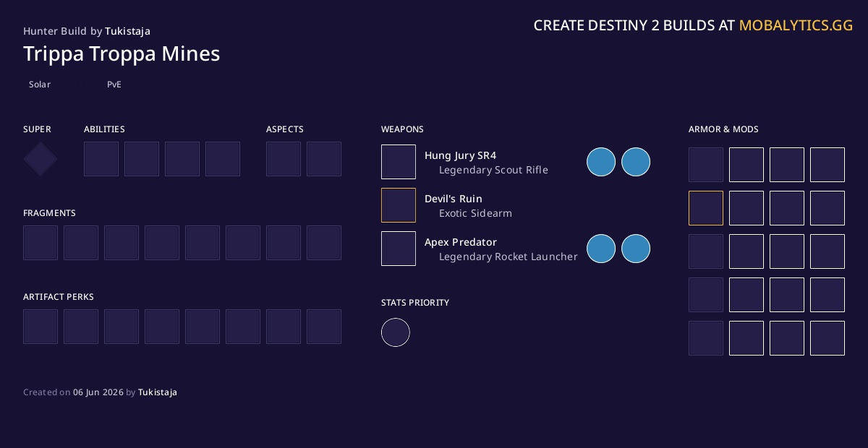868x448 pixels.
Task: Click the Devil's Ruin exotic weapon icon
Action: [x=399, y=205]
